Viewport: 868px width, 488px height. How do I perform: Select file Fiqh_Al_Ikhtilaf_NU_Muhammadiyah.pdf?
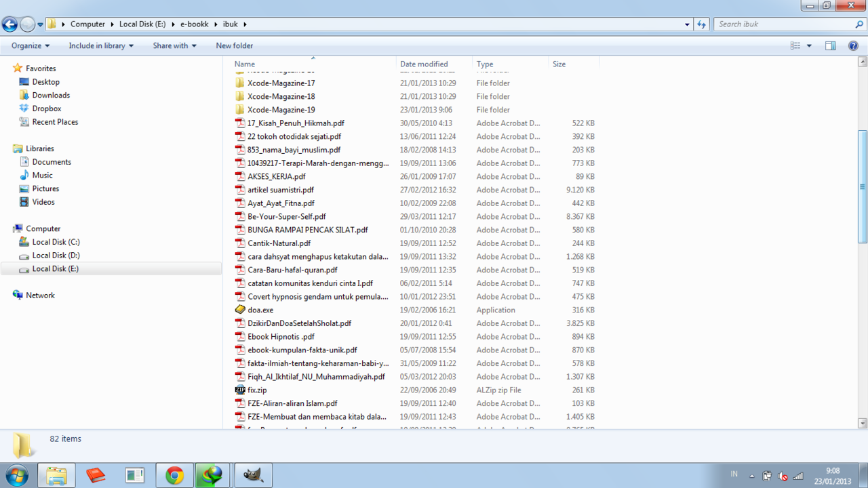(x=316, y=376)
